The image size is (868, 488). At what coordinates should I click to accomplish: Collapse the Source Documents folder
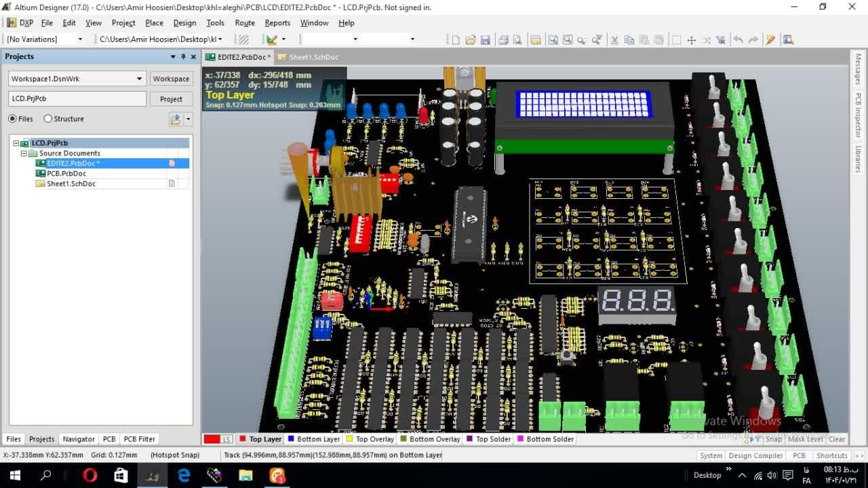point(24,153)
